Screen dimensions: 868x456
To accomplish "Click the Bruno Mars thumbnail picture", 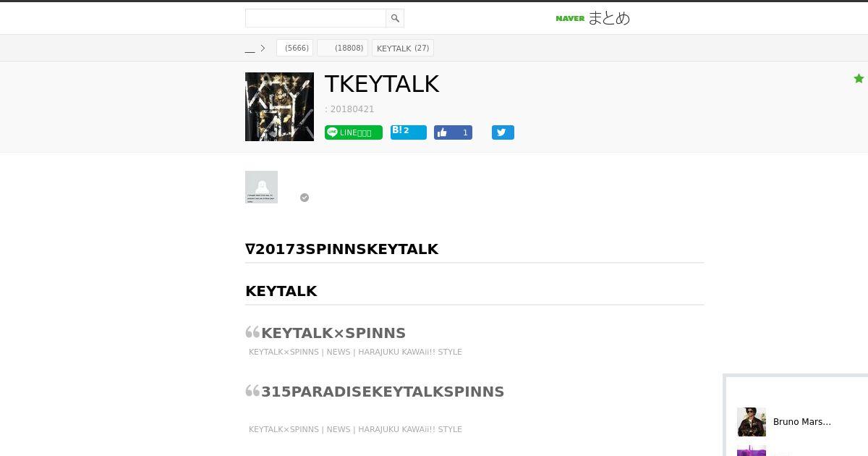I will [752, 422].
